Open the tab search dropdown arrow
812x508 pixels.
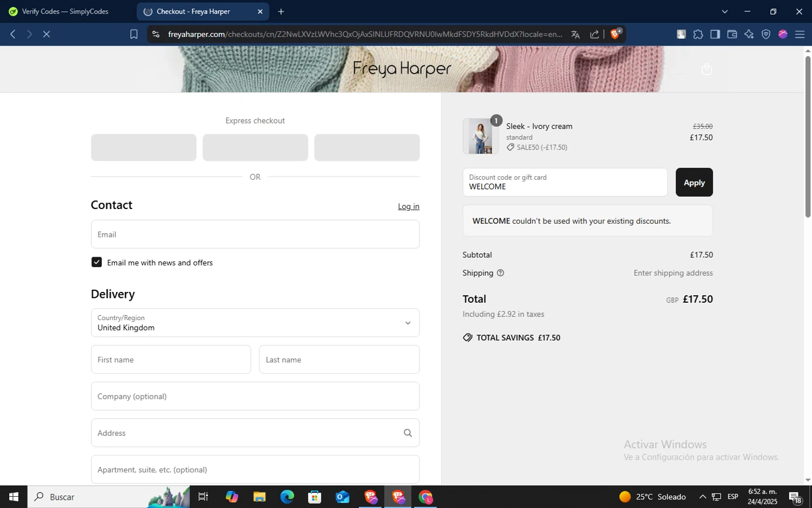pos(725,11)
